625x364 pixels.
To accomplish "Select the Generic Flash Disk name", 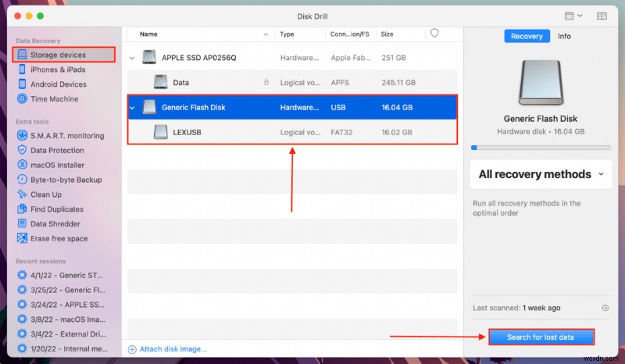I will pyautogui.click(x=193, y=107).
